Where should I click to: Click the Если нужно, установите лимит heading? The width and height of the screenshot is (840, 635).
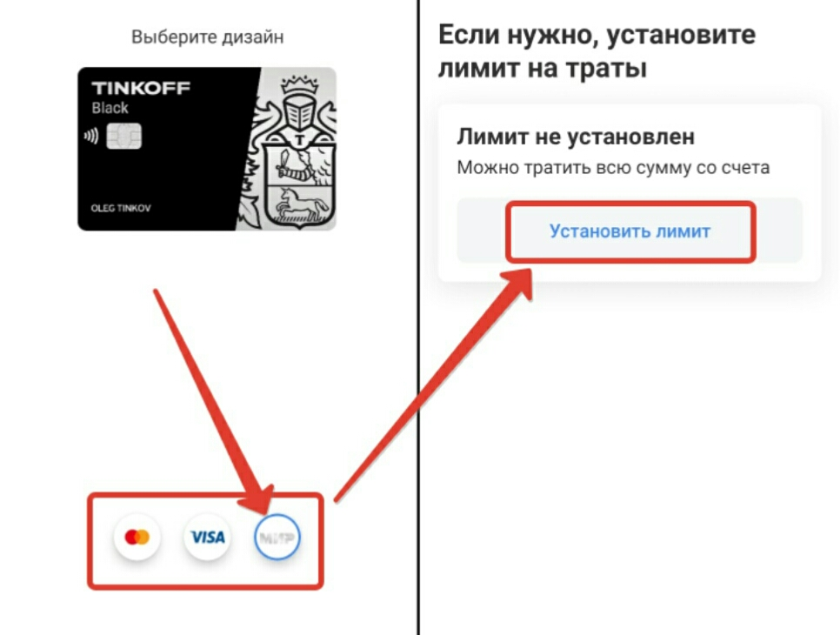pos(597,51)
